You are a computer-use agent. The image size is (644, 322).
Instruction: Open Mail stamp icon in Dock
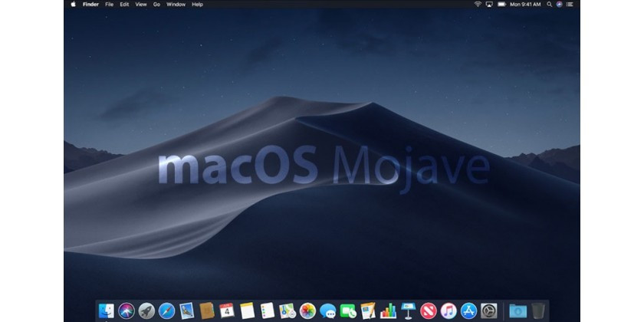coord(187,311)
